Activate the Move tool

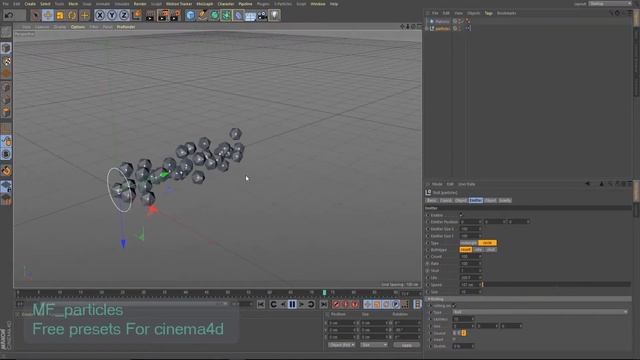(48, 16)
